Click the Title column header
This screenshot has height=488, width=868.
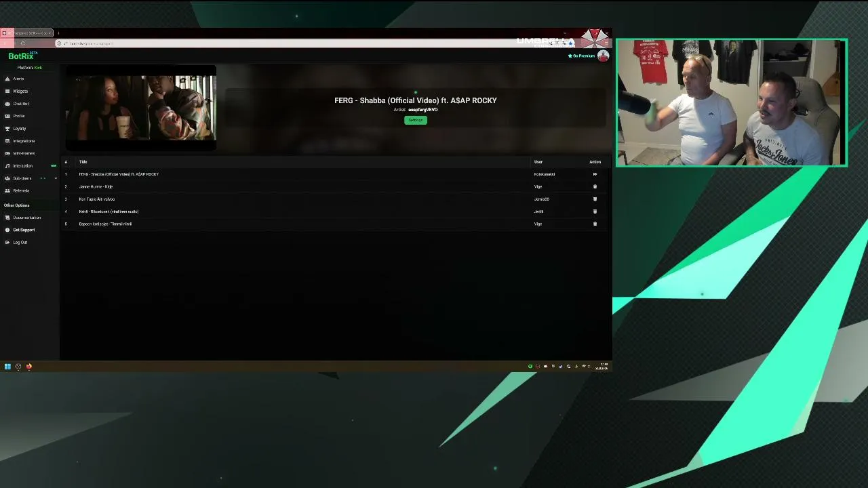point(83,162)
